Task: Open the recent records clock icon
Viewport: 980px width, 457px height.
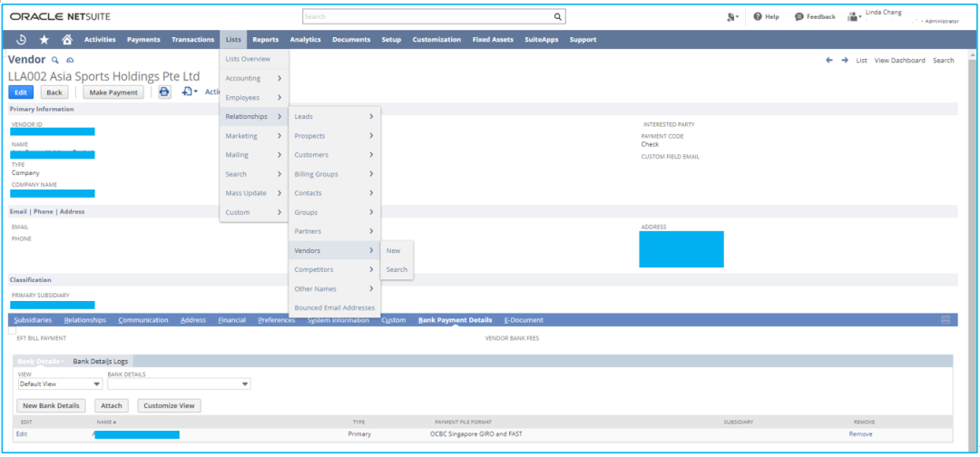Action: coord(21,39)
